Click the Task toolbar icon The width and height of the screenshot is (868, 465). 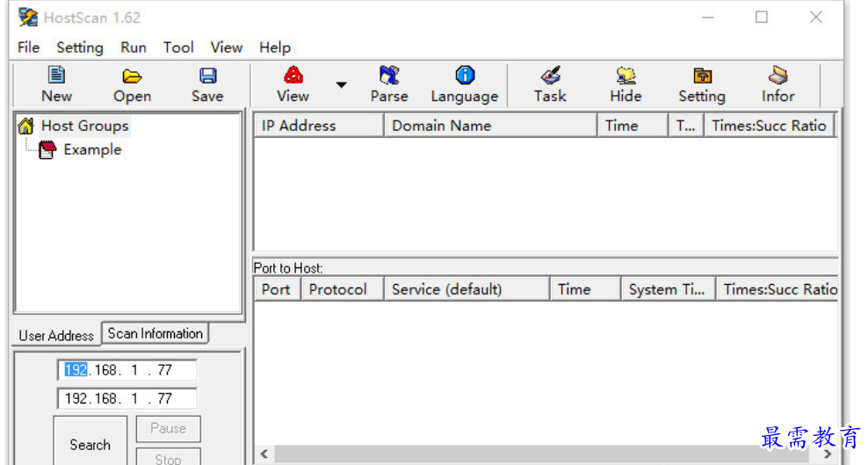550,84
